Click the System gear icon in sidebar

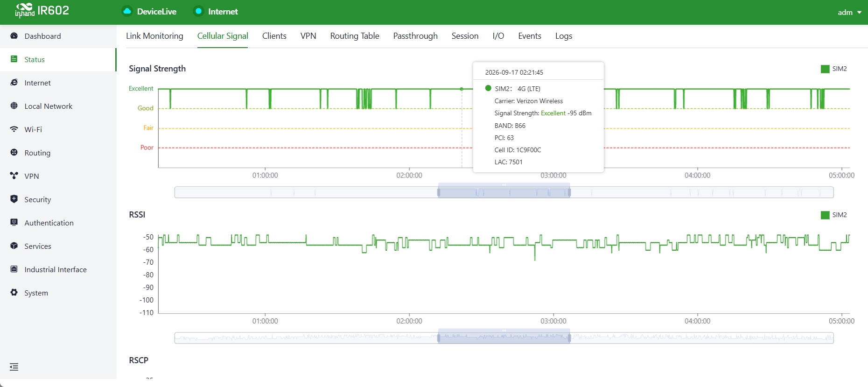(x=14, y=293)
